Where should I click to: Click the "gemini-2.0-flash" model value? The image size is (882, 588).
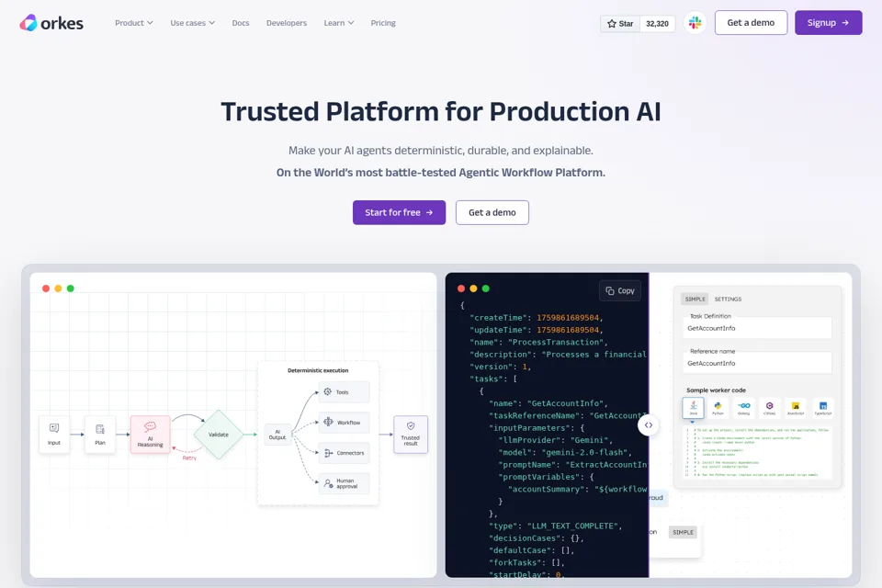[x=584, y=452]
